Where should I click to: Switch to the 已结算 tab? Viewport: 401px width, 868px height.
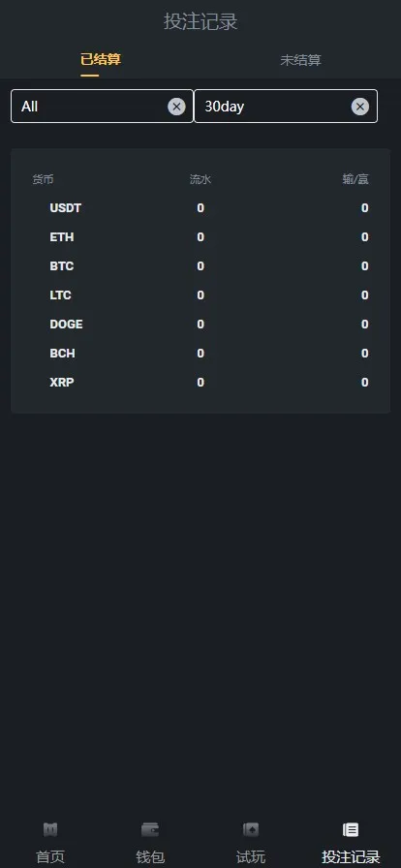pyautogui.click(x=101, y=60)
